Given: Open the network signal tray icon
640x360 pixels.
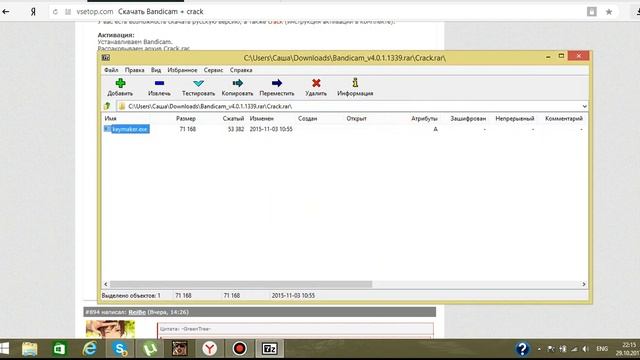Looking at the screenshot, I should click(x=574, y=349).
